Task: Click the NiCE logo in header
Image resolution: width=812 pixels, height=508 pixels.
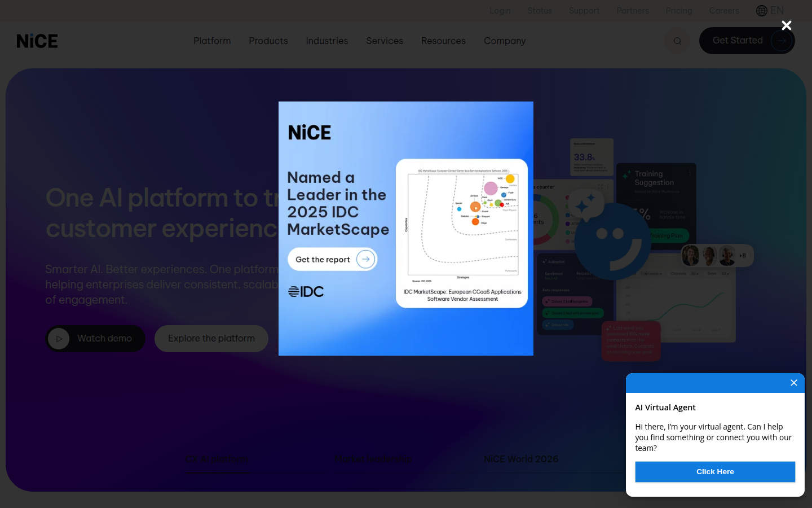Action: click(x=37, y=41)
